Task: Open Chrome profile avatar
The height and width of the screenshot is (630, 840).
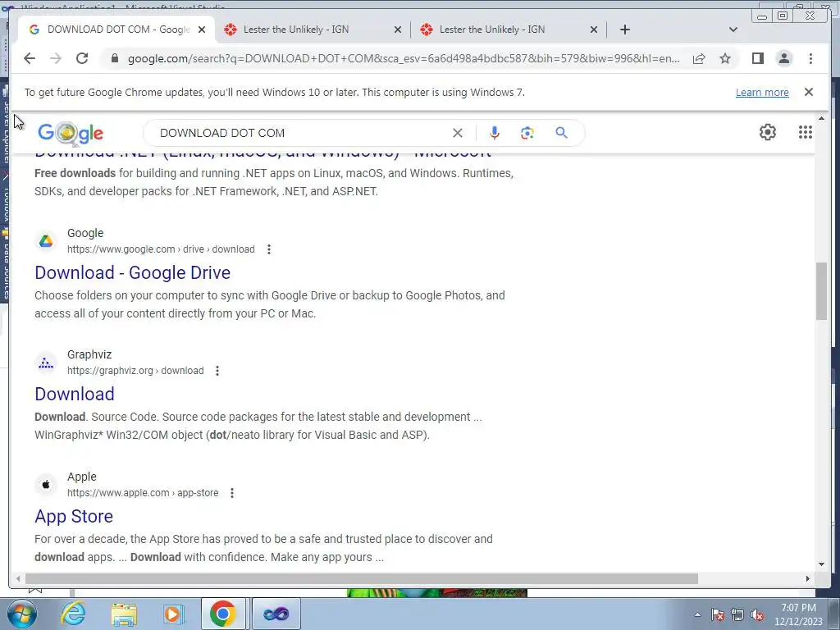Action: (x=784, y=58)
